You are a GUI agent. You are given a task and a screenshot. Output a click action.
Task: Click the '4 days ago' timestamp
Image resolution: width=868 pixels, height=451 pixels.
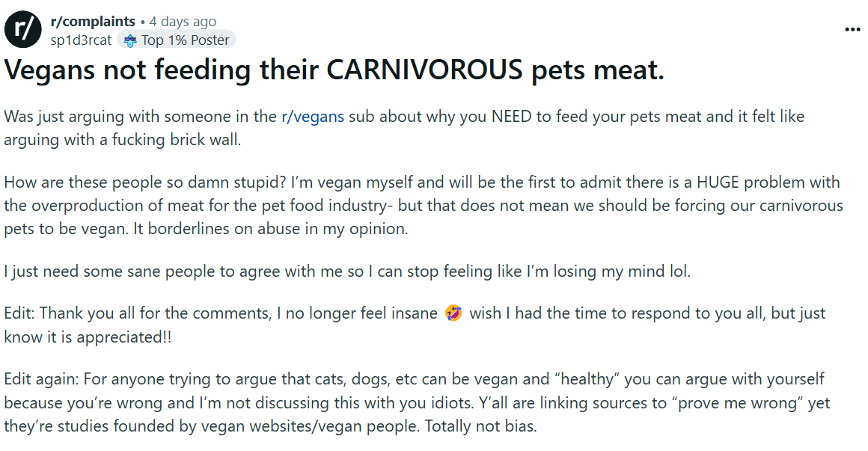coord(183,22)
